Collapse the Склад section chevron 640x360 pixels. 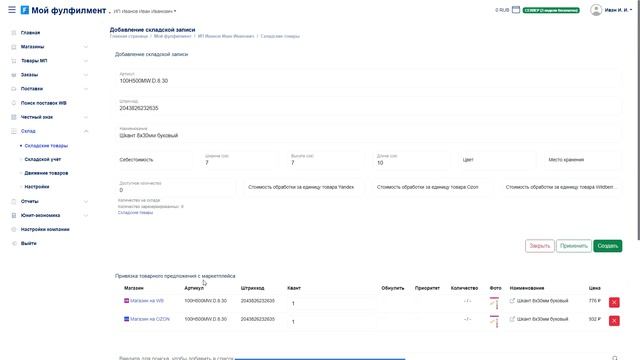coord(86,131)
